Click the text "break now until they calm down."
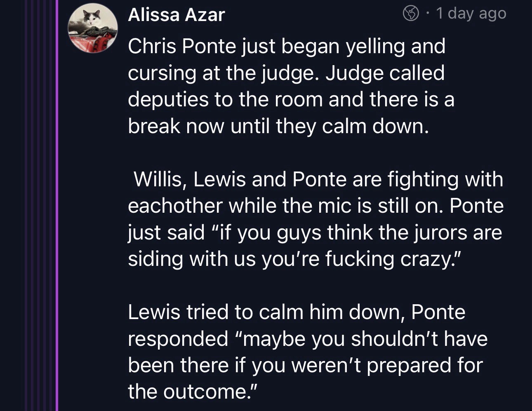Screen dimensions: 532x411 pyautogui.click(x=278, y=126)
